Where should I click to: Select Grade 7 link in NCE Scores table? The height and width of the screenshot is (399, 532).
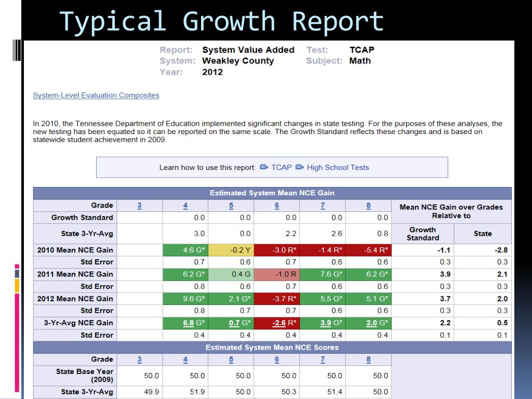(x=323, y=360)
